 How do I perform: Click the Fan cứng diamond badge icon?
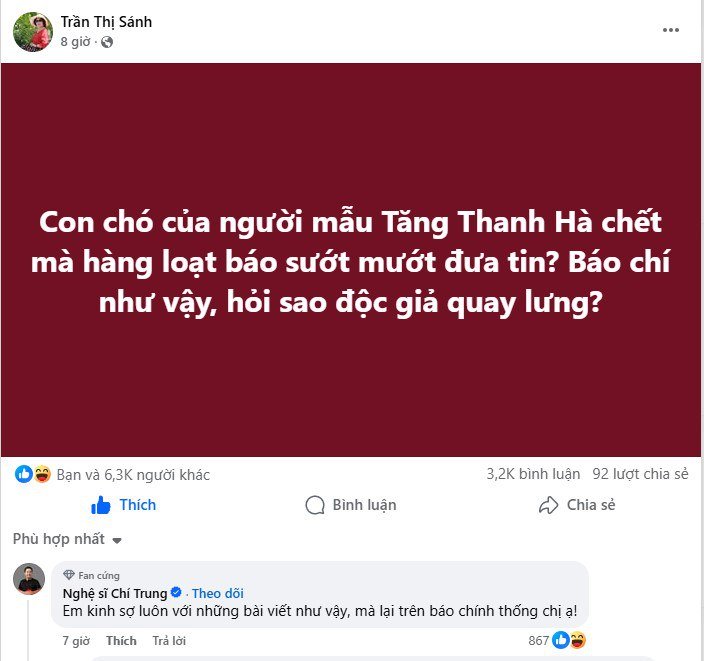tap(69, 575)
